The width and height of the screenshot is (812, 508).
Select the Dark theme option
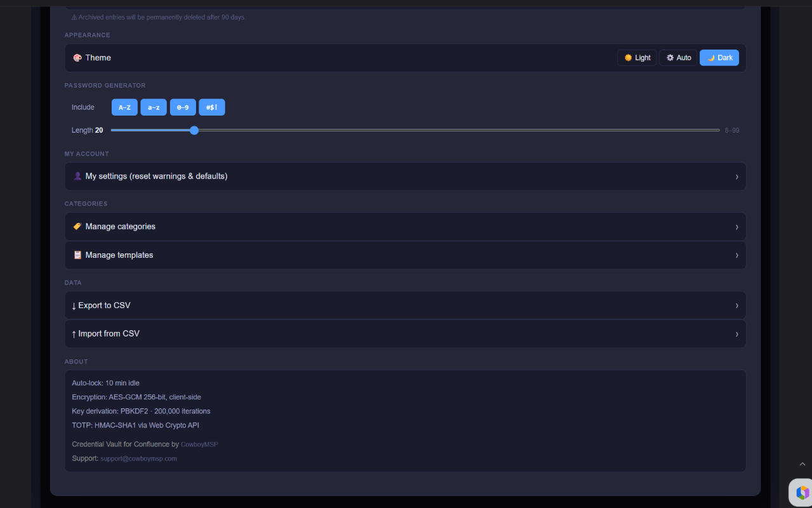719,58
